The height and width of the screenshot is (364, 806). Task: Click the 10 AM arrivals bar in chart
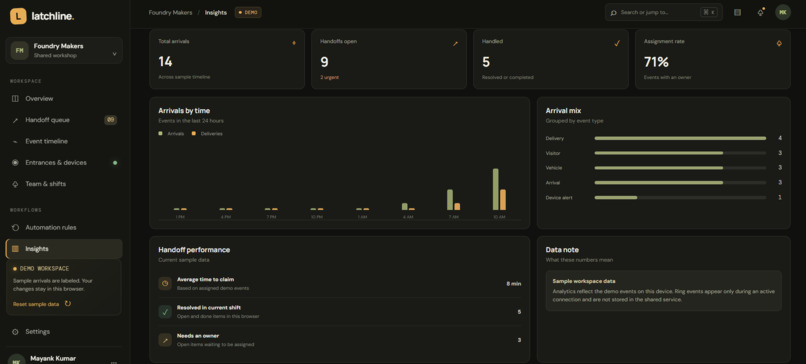click(496, 189)
